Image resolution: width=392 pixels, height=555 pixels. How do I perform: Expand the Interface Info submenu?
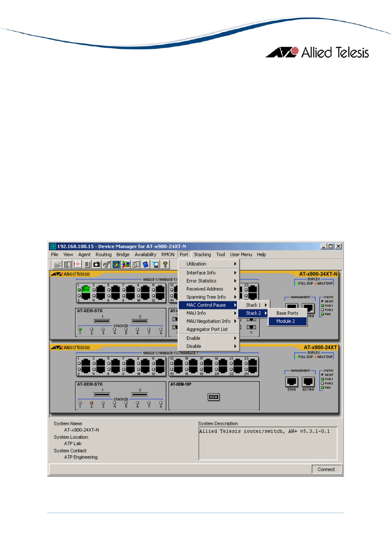pos(209,273)
